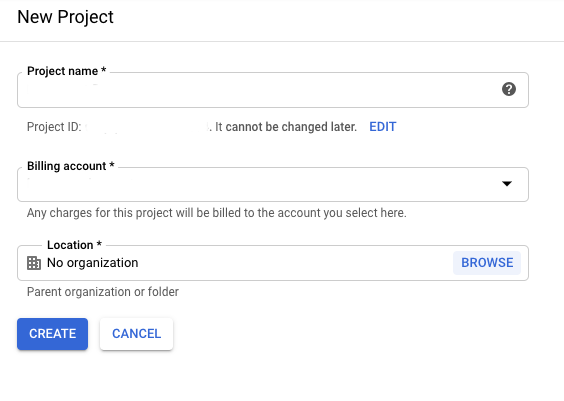Click the organization building icon
564x401 pixels.
pos(34,263)
